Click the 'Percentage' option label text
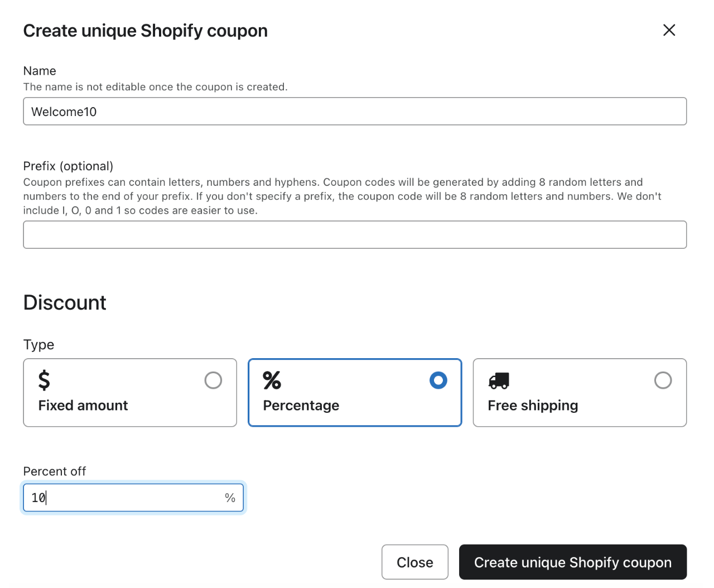714x588 pixels. [x=301, y=406]
